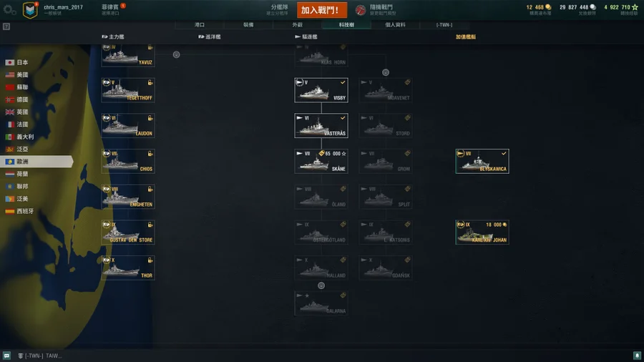Select the Visby tier V destroyer

click(x=321, y=90)
